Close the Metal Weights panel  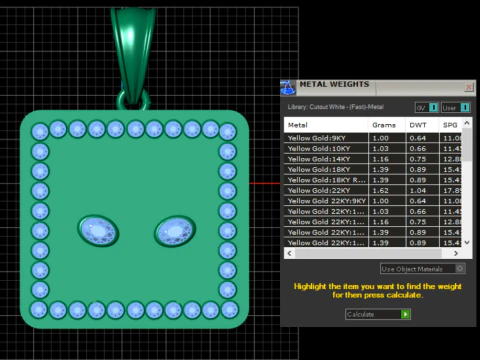469,87
